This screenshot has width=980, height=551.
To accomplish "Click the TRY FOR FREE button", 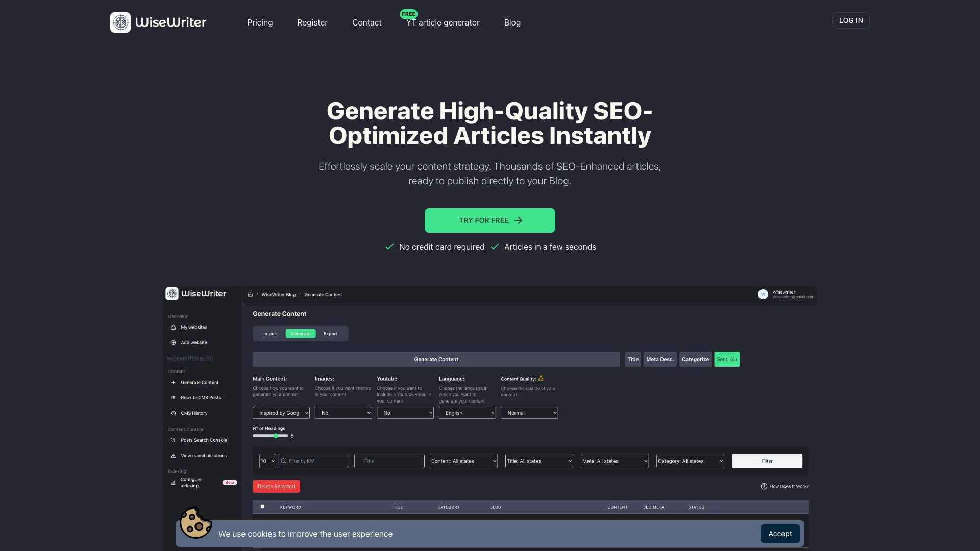I will point(490,220).
